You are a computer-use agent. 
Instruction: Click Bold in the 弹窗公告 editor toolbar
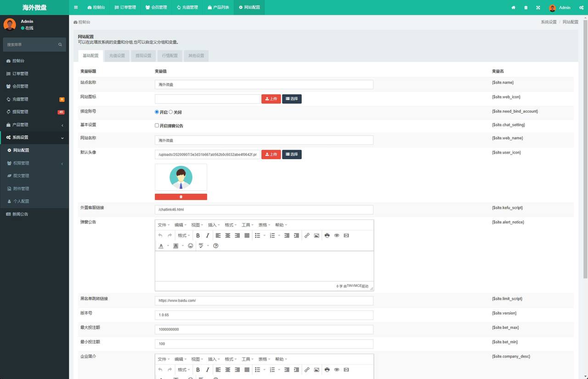coord(198,235)
